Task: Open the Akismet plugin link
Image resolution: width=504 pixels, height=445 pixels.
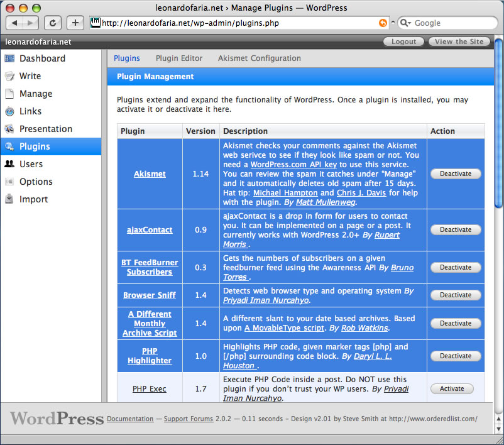Action: coord(150,174)
